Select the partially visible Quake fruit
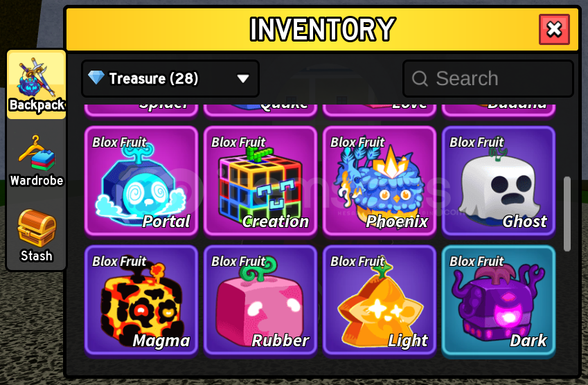Screen dimensions: 588x385 (260, 109)
